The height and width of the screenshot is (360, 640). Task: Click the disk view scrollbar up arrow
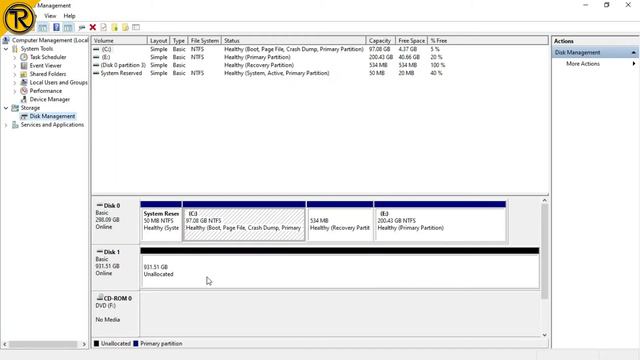(x=544, y=200)
